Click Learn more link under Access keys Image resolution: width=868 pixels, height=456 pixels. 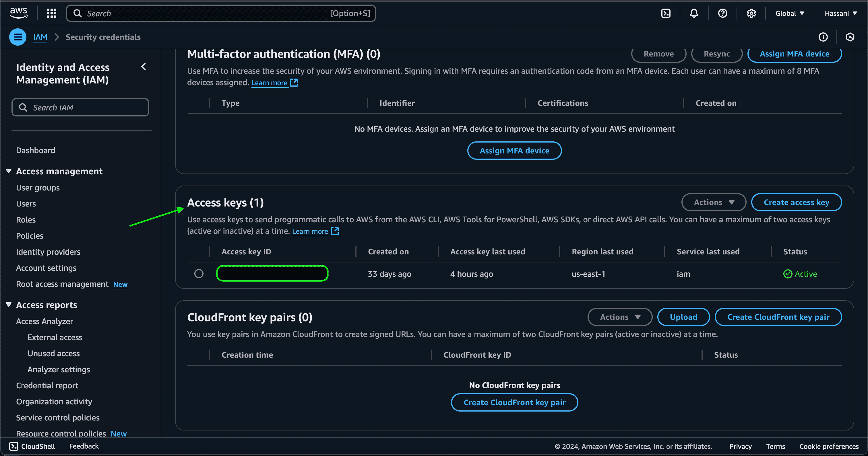tap(310, 231)
